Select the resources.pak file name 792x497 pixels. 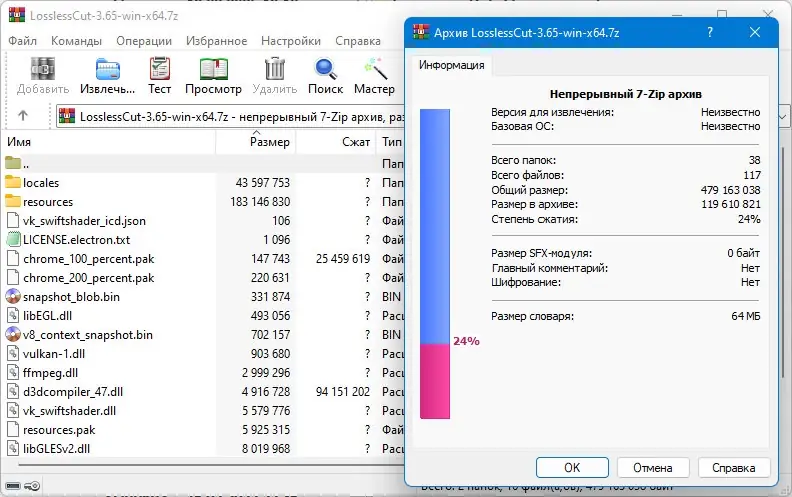[59, 430]
